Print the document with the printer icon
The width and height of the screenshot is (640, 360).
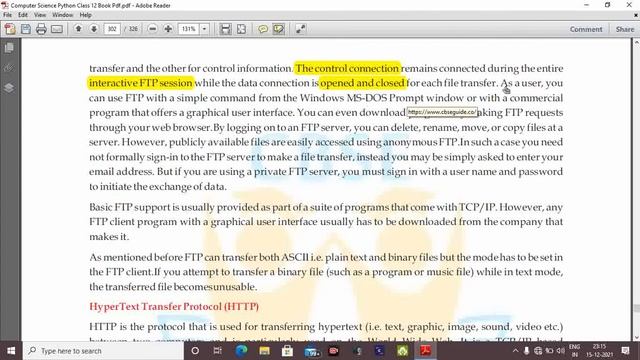pos(41,29)
